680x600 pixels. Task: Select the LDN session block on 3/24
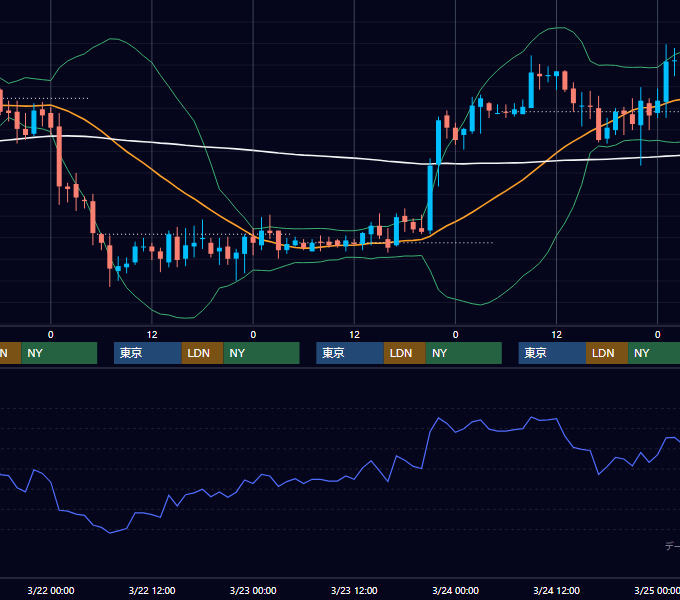point(607,353)
